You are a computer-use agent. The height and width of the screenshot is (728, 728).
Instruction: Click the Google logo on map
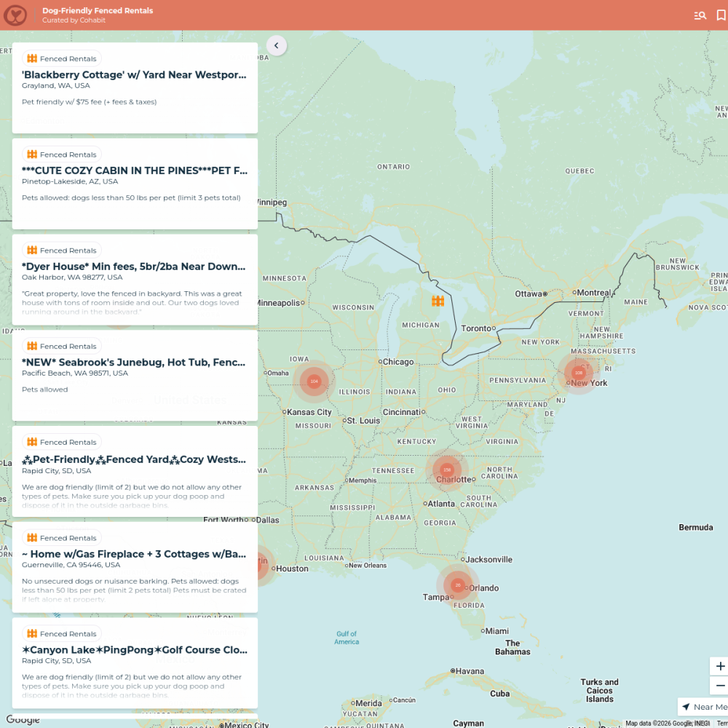23,719
